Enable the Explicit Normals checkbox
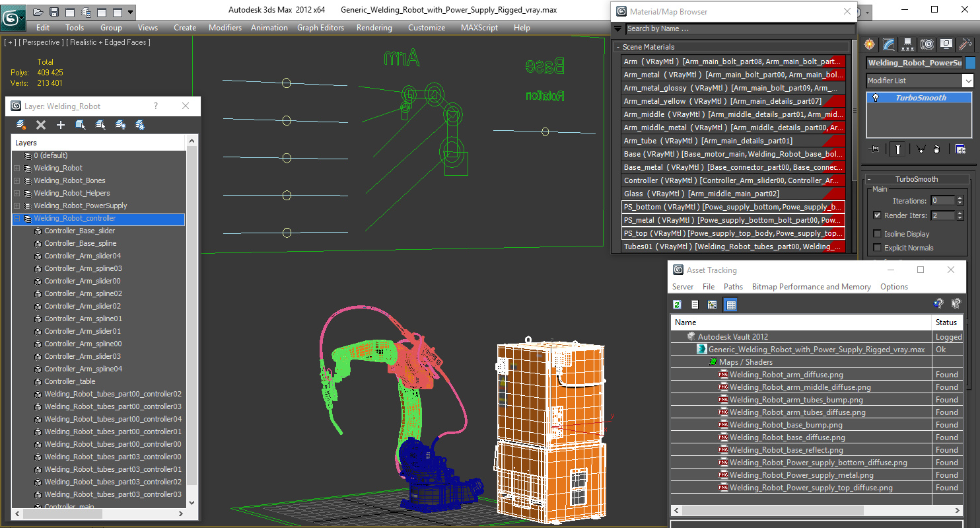The height and width of the screenshot is (528, 980). [x=877, y=248]
